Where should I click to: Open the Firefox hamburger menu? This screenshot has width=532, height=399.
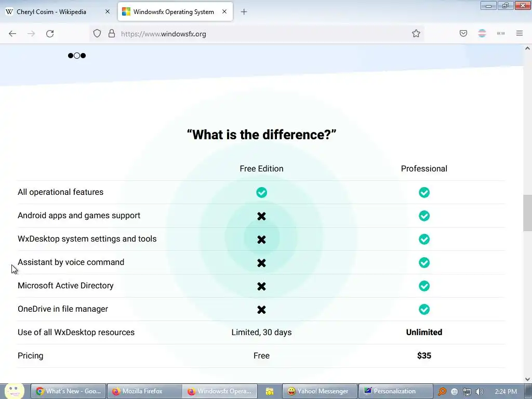point(520,34)
